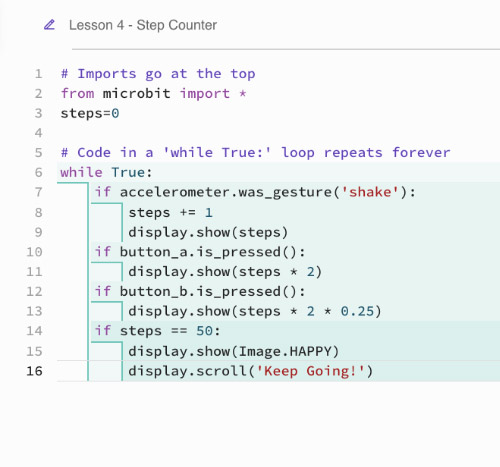
Task: Select line number 6 in the gutter
Action: tap(38, 172)
